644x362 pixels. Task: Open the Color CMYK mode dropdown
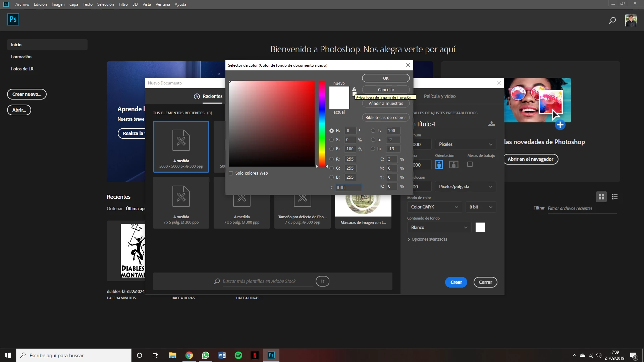pos(434,207)
